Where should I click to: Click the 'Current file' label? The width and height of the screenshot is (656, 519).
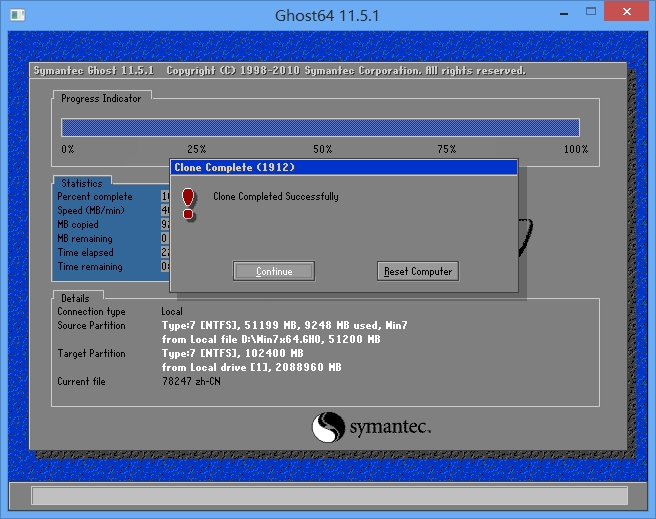(x=81, y=381)
